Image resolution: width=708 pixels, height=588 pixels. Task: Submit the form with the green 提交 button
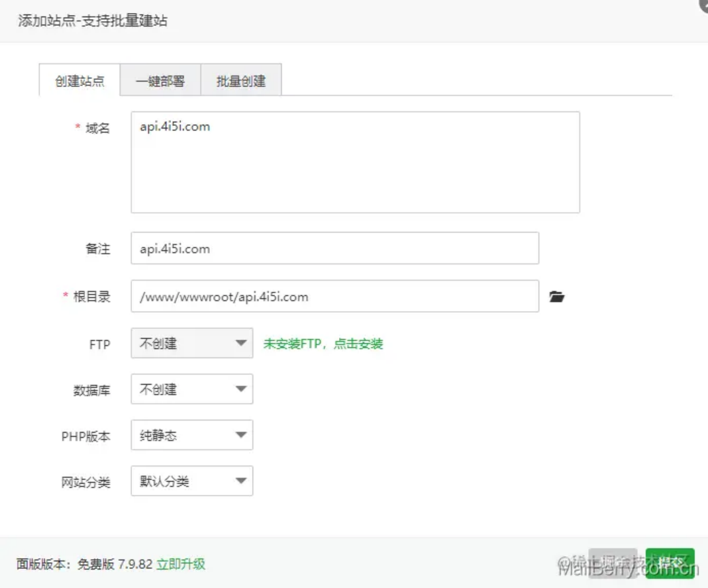670,563
